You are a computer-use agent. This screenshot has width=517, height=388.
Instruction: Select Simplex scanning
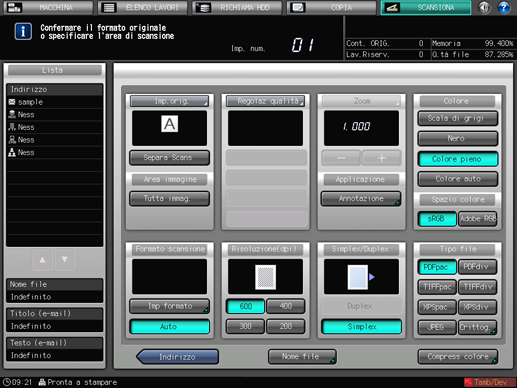(361, 327)
